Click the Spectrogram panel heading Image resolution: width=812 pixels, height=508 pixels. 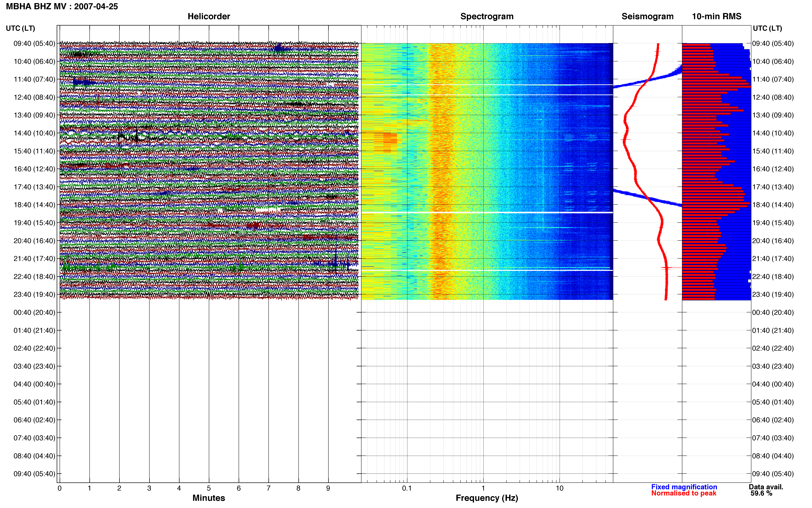tap(487, 16)
